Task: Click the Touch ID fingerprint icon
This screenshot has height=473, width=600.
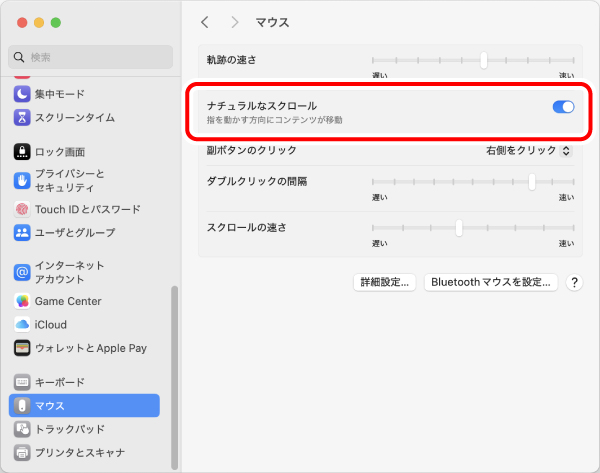Action: (x=22, y=209)
